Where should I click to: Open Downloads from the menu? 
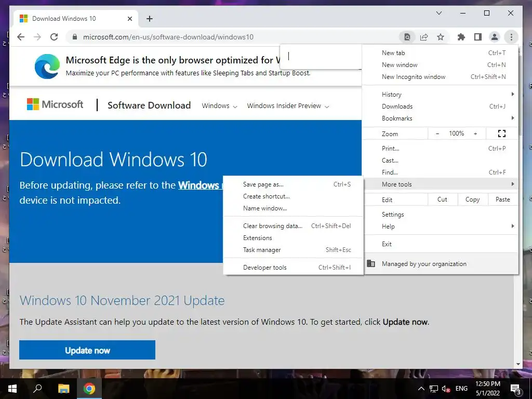pyautogui.click(x=440, y=106)
